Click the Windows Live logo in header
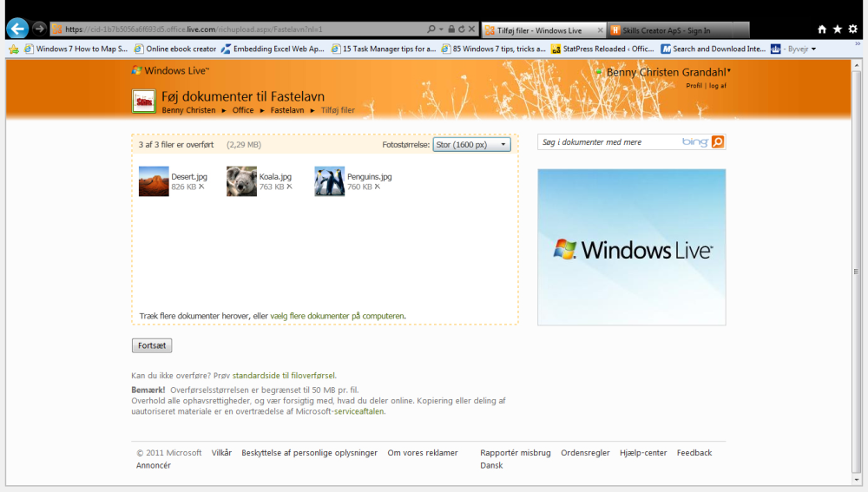Viewport: 868px width, 492px height. (x=170, y=71)
